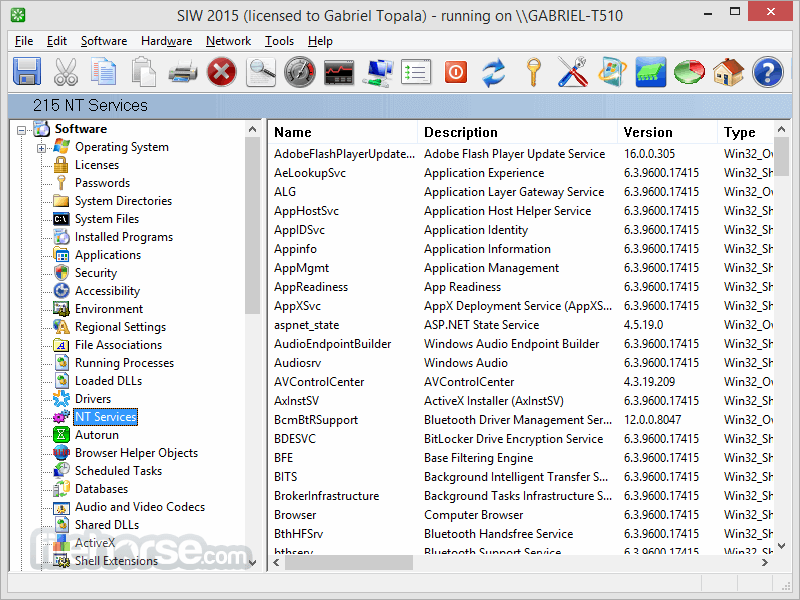
Task: Select System Files tree item
Action: (107, 219)
